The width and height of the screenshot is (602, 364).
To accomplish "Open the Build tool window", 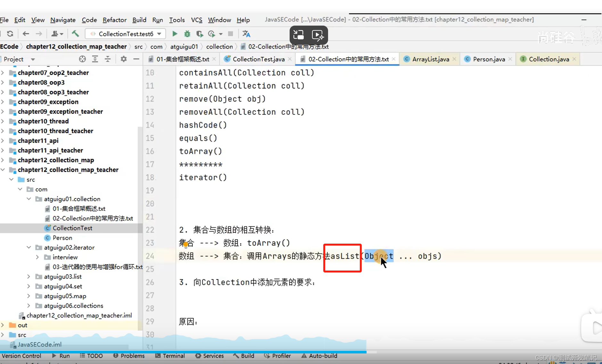I will coord(244,356).
